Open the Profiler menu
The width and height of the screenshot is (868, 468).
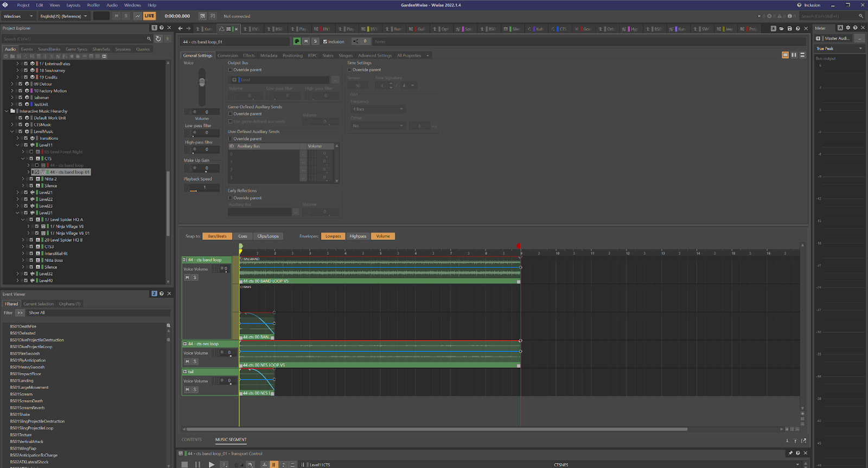[93, 5]
